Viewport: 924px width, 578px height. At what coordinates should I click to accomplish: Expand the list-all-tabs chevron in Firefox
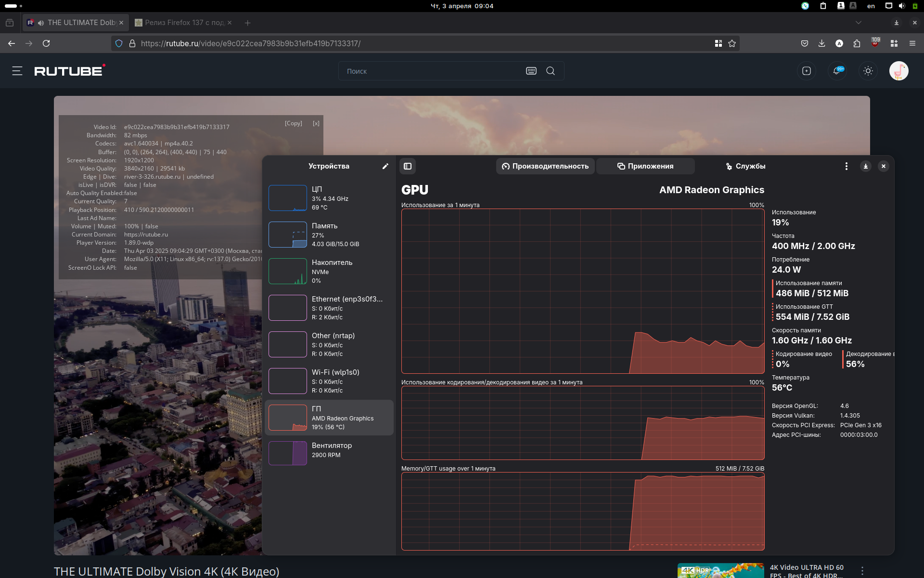pos(859,23)
